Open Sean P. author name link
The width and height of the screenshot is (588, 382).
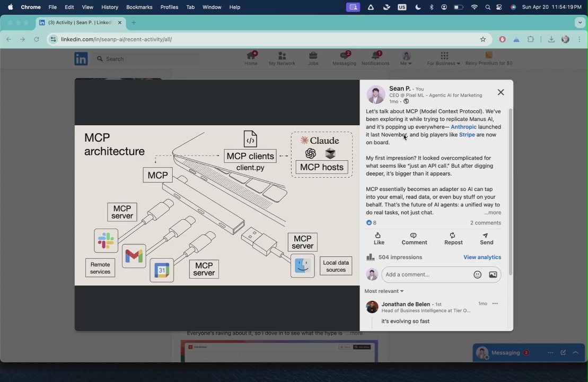click(x=400, y=89)
